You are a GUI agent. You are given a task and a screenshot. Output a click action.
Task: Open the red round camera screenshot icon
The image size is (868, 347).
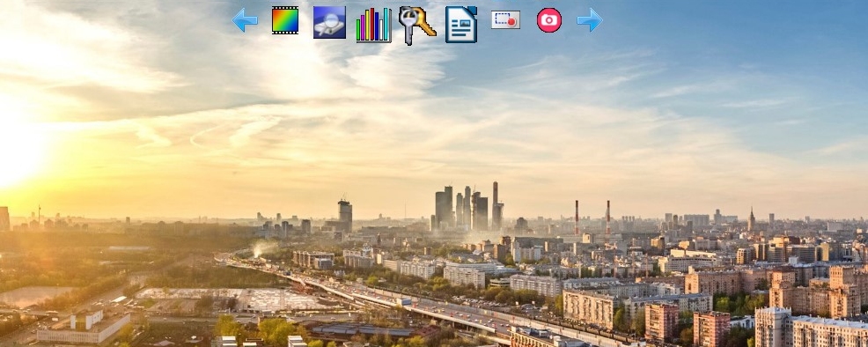pyautogui.click(x=549, y=20)
